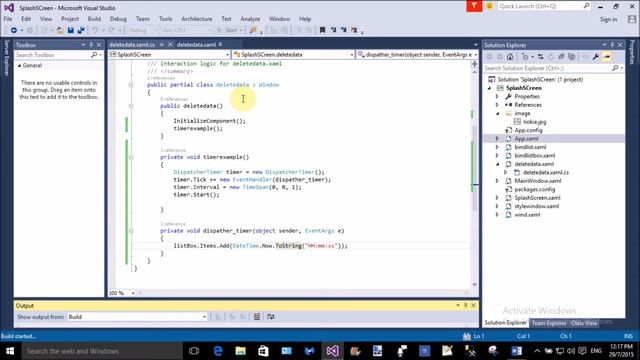This screenshot has height=360, width=640.
Task: Open the dispather_timer member dropdown
Action: [x=417, y=54]
